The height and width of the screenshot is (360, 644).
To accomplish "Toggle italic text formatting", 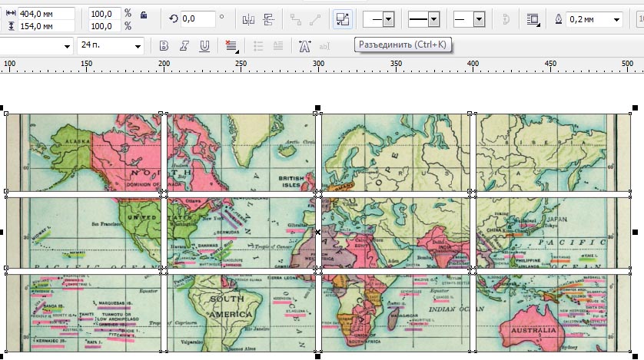I will [184, 46].
